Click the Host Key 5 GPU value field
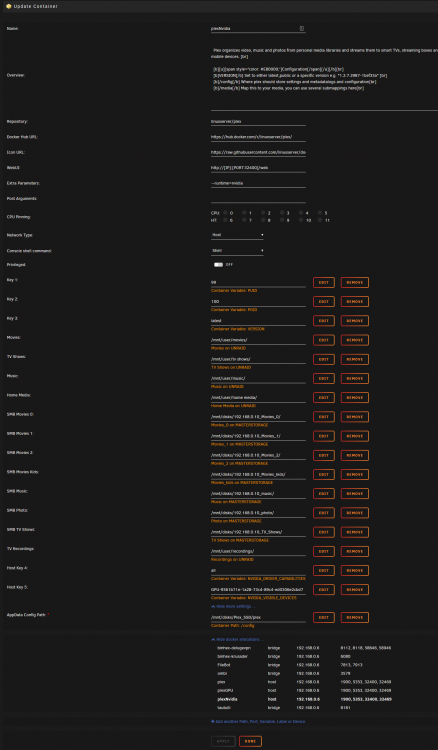438x750 pixels. [258, 589]
